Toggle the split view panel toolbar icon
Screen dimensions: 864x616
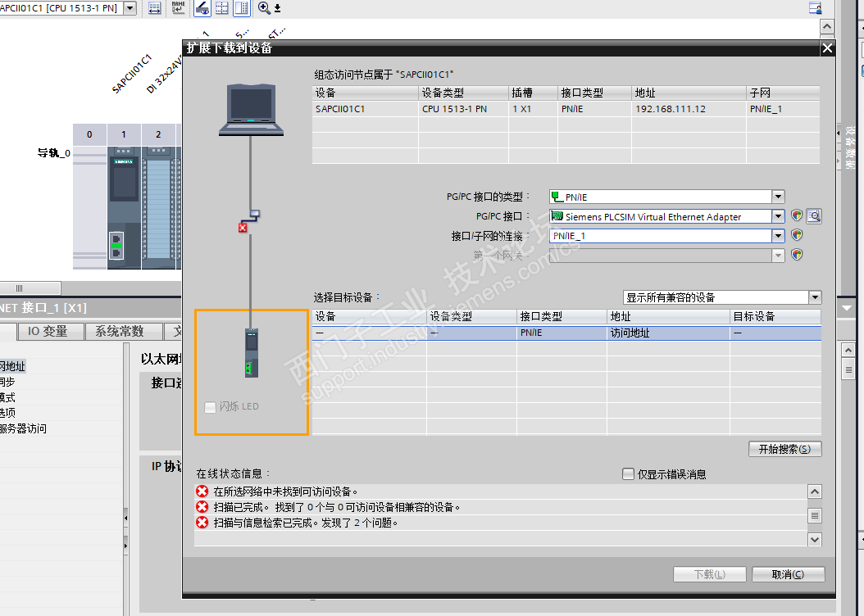[242, 7]
